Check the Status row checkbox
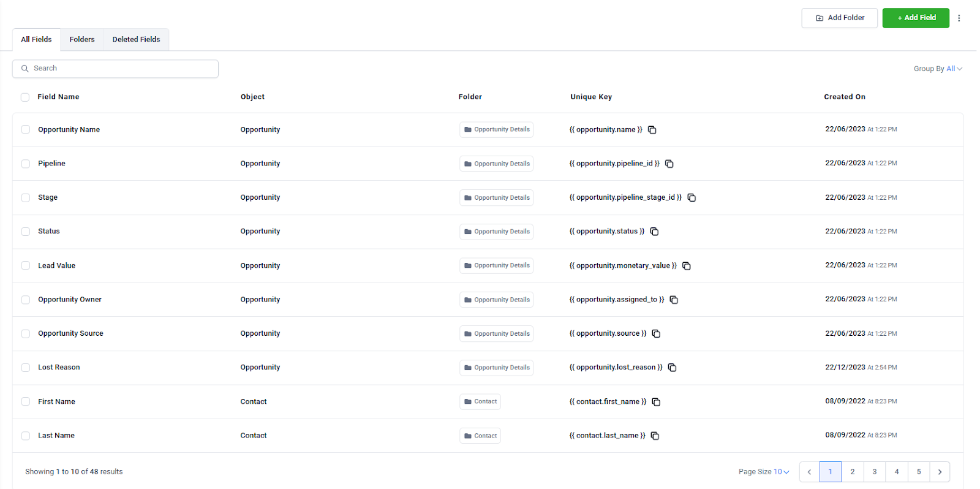The height and width of the screenshot is (489, 980). tap(26, 232)
